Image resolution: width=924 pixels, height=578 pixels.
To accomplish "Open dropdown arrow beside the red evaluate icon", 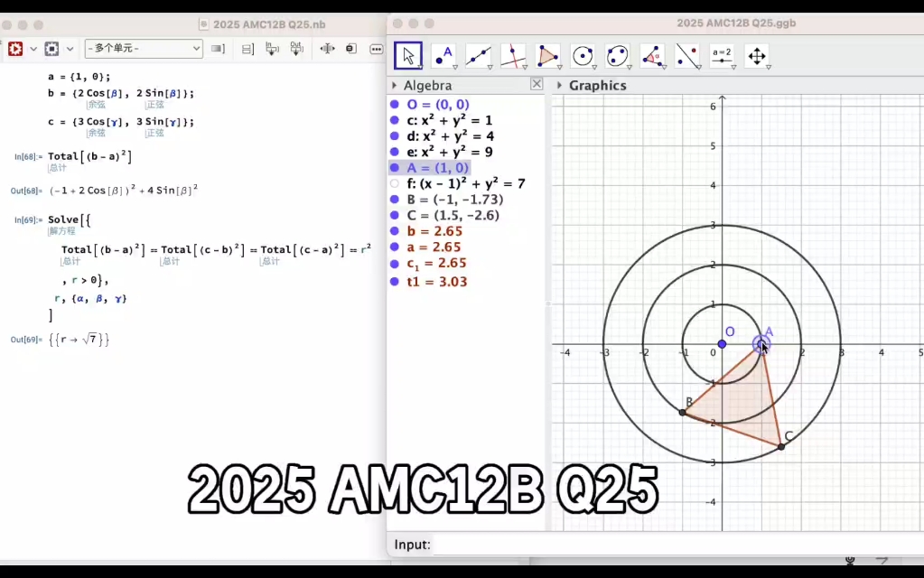I will pyautogui.click(x=33, y=49).
